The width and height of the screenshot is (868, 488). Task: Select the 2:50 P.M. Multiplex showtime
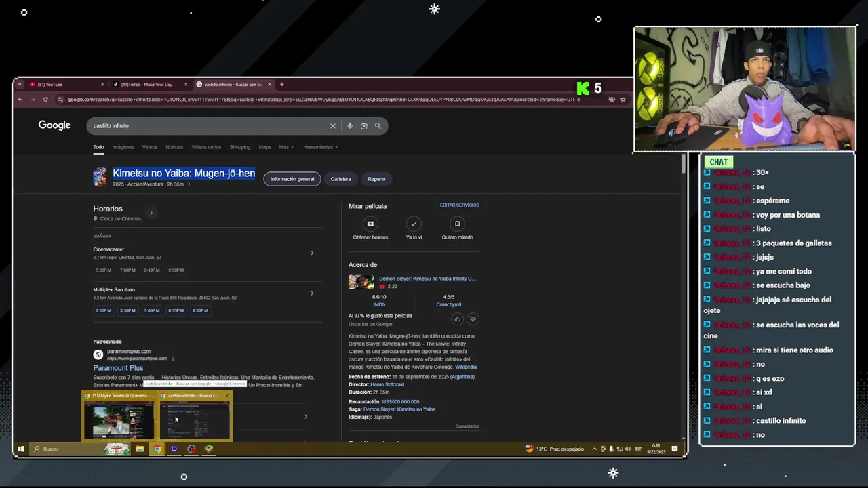point(104,310)
